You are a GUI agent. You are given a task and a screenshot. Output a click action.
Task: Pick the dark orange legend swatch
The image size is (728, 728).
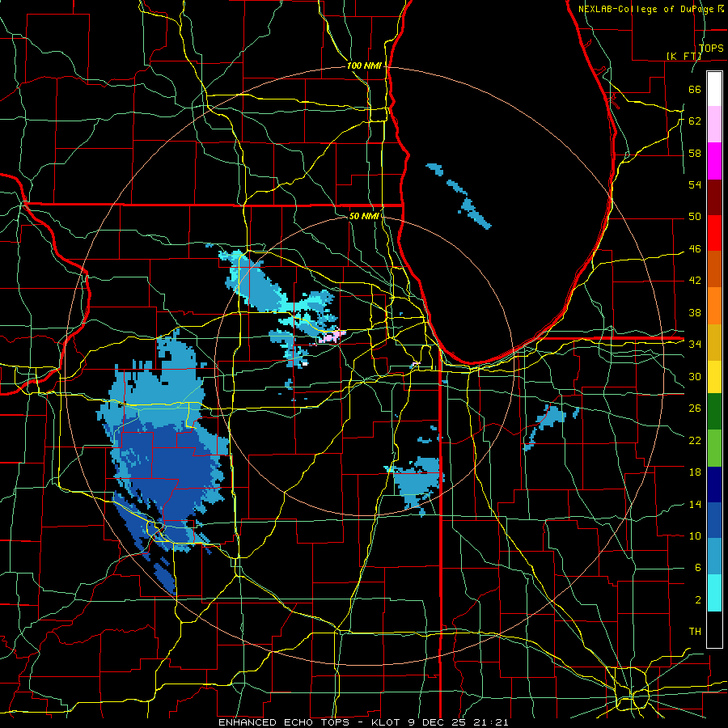[714, 269]
